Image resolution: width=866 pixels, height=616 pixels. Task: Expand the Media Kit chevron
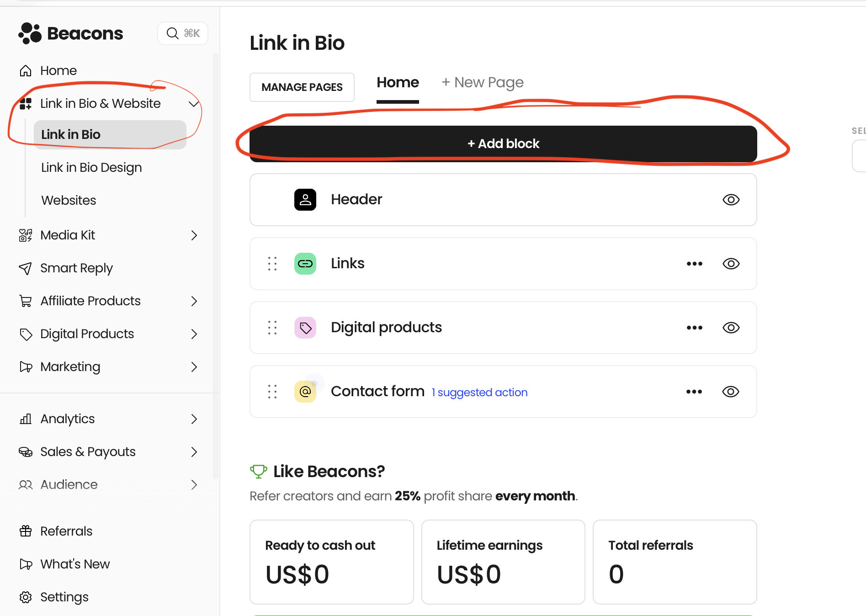coord(194,235)
